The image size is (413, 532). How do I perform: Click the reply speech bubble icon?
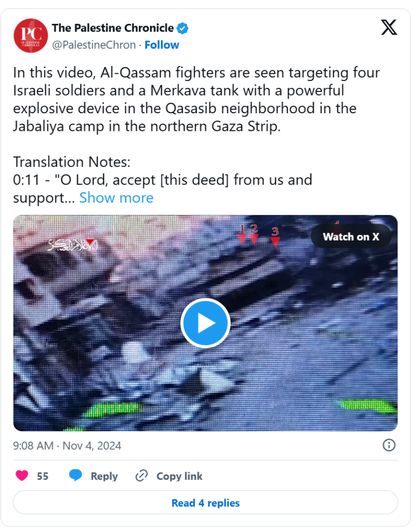pyautogui.click(x=76, y=476)
